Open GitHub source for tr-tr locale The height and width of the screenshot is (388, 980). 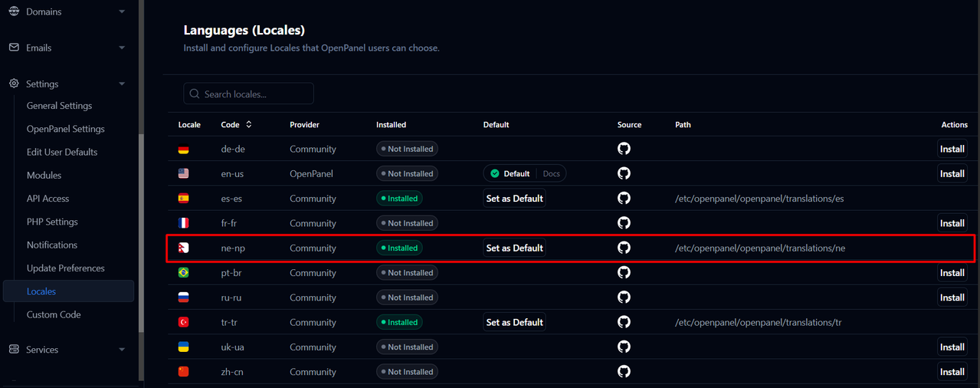click(x=624, y=322)
